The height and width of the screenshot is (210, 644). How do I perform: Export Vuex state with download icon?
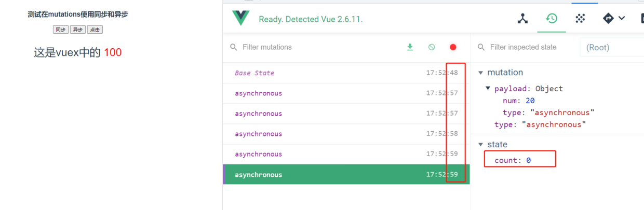coord(410,47)
